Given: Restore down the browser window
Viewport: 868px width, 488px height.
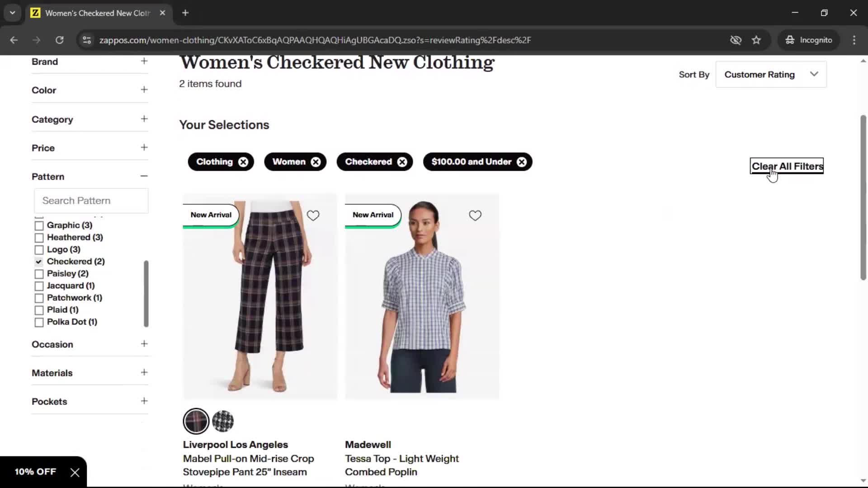Looking at the screenshot, I should click(x=824, y=13).
